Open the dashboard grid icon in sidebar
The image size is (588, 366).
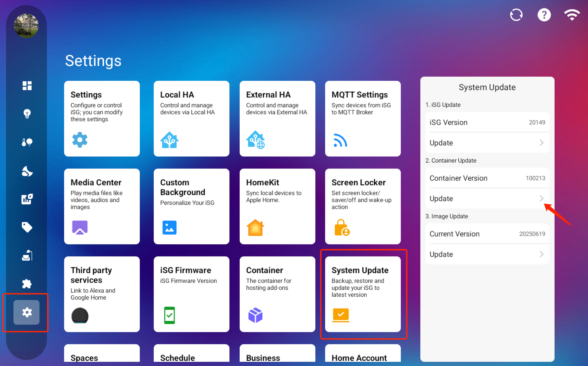[27, 86]
